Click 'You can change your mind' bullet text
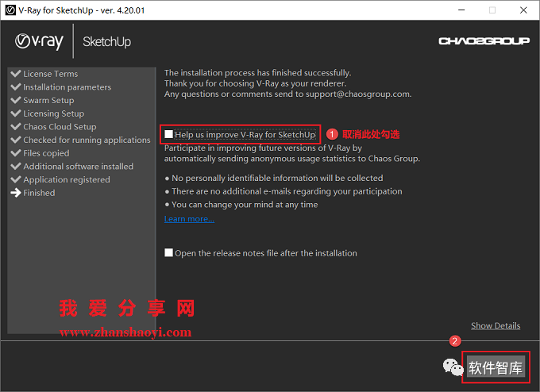This screenshot has width=540, height=392. point(245,205)
